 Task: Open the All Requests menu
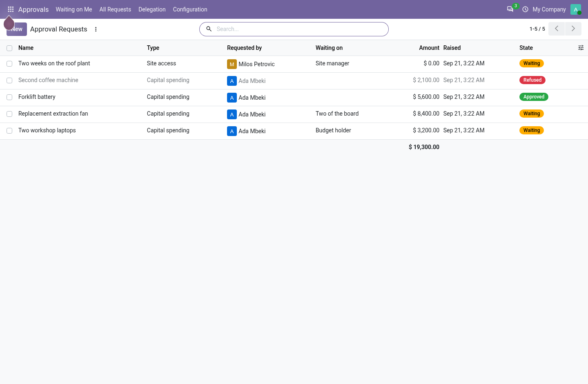click(115, 9)
